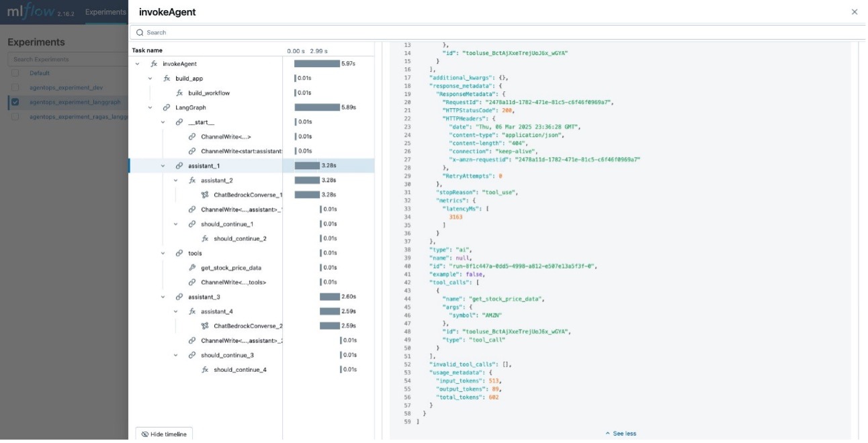
Task: Click the chain icon next to __start__
Action: (179, 122)
